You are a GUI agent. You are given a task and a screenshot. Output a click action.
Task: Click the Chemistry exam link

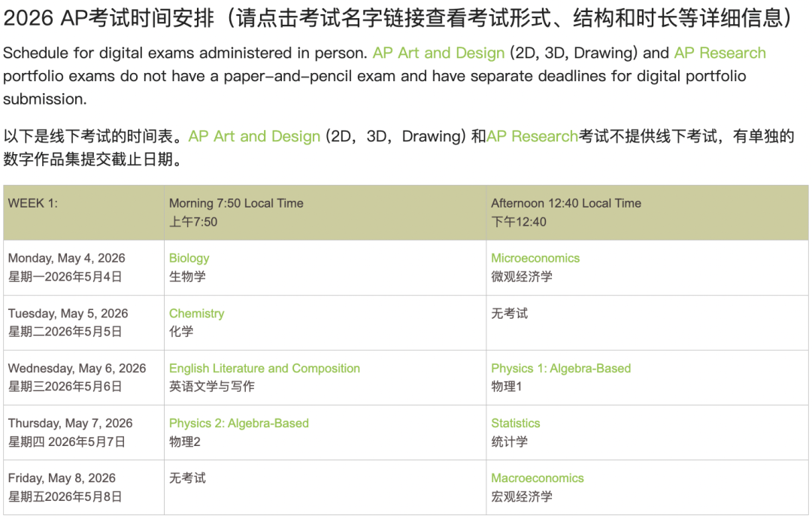[x=196, y=314]
